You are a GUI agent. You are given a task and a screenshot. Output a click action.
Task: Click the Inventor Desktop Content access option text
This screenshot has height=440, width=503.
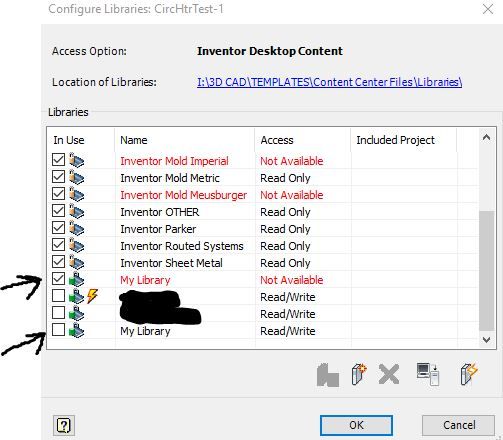click(x=270, y=51)
